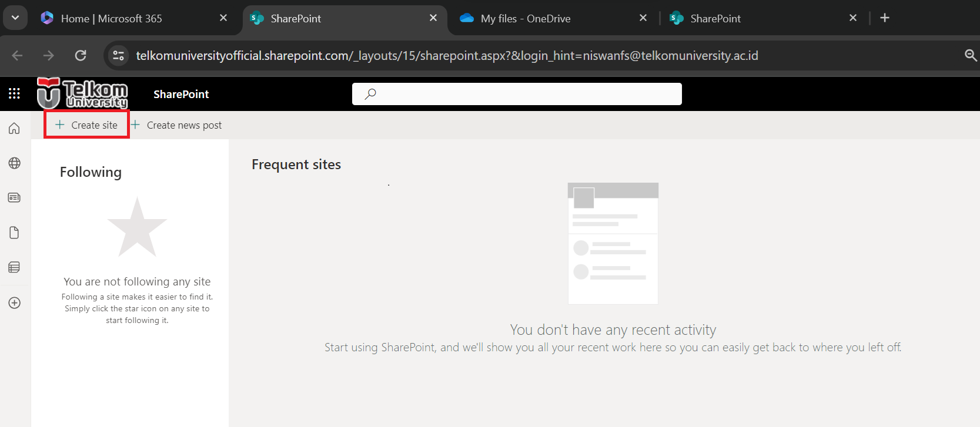The height and width of the screenshot is (427, 980).
Task: Click the Frequent sites heading
Action: coord(296,164)
